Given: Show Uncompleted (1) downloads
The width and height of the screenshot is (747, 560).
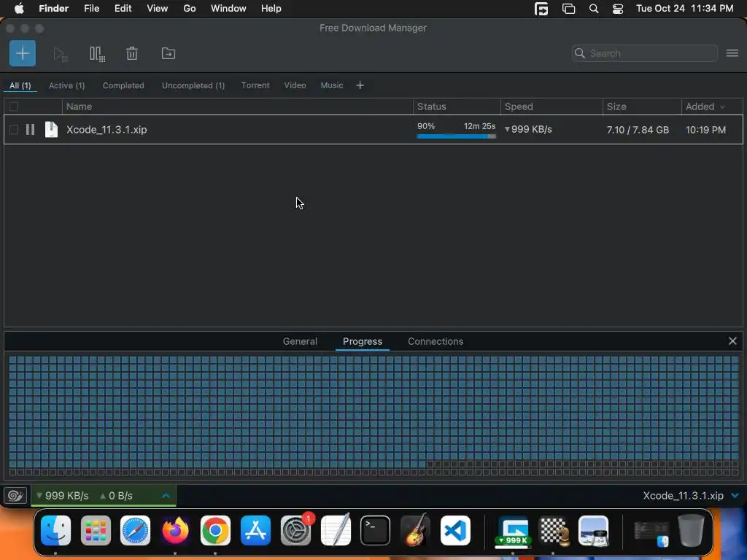Looking at the screenshot, I should point(193,86).
